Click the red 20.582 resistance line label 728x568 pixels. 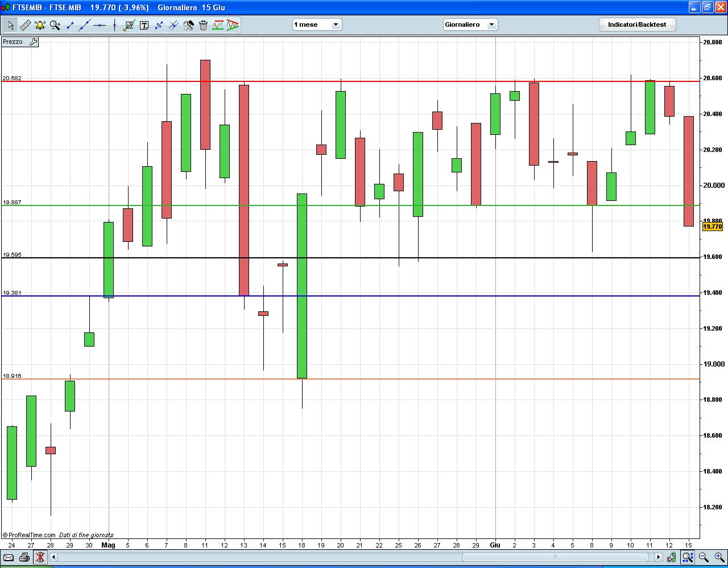tap(12, 78)
